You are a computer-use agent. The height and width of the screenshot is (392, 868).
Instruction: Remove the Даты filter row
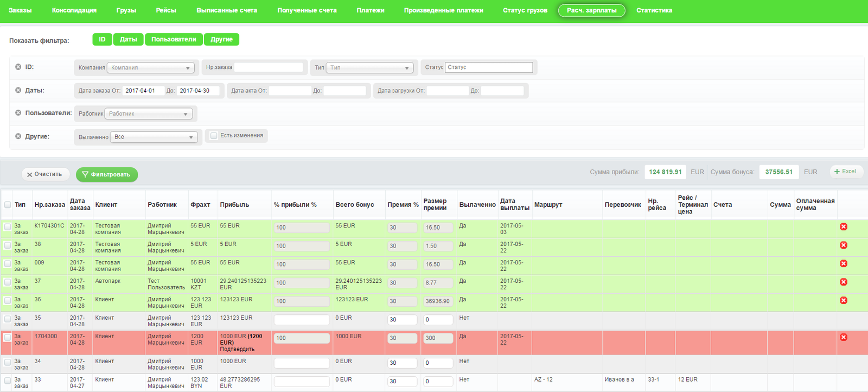point(18,90)
